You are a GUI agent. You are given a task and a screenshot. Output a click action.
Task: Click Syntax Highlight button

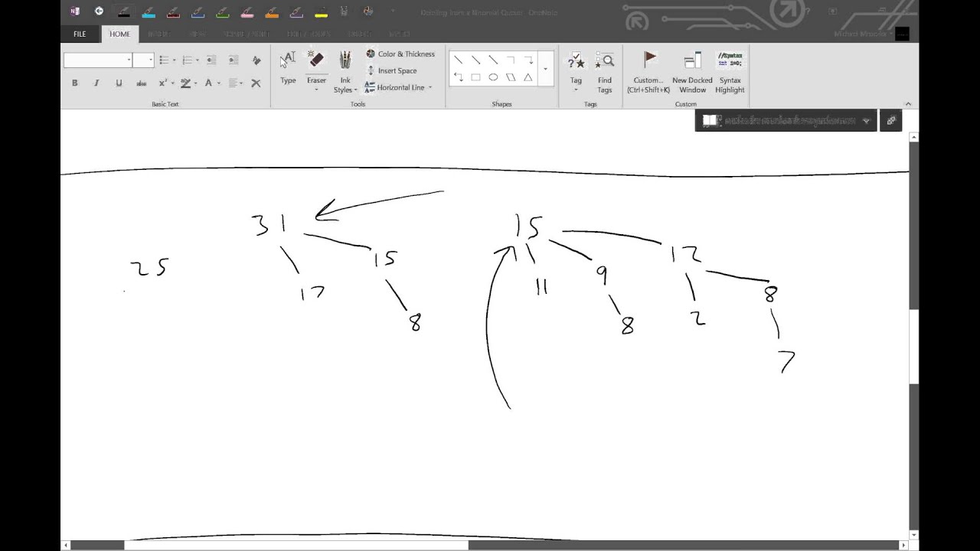coord(730,71)
